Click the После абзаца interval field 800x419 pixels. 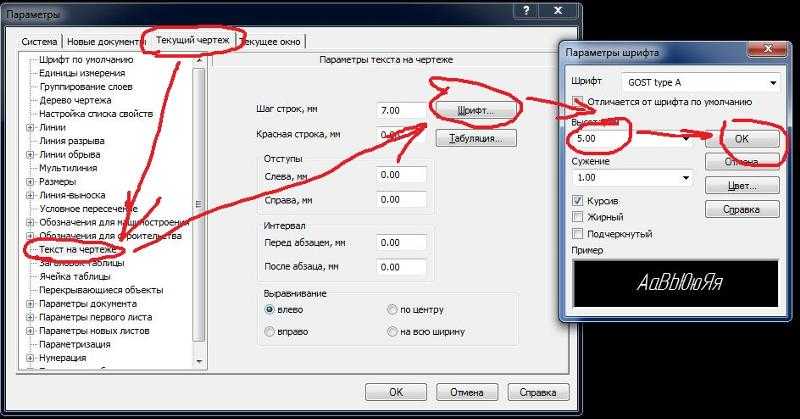pos(401,267)
